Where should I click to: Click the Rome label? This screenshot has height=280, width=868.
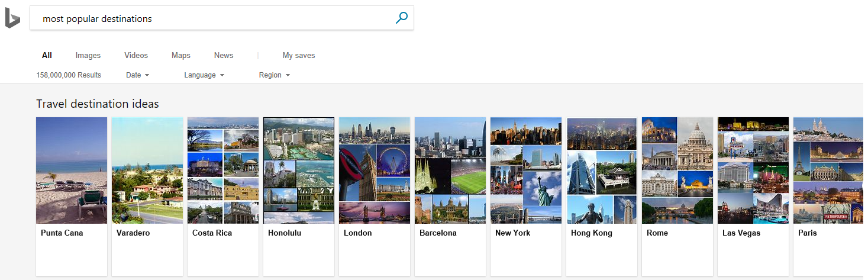[657, 233]
